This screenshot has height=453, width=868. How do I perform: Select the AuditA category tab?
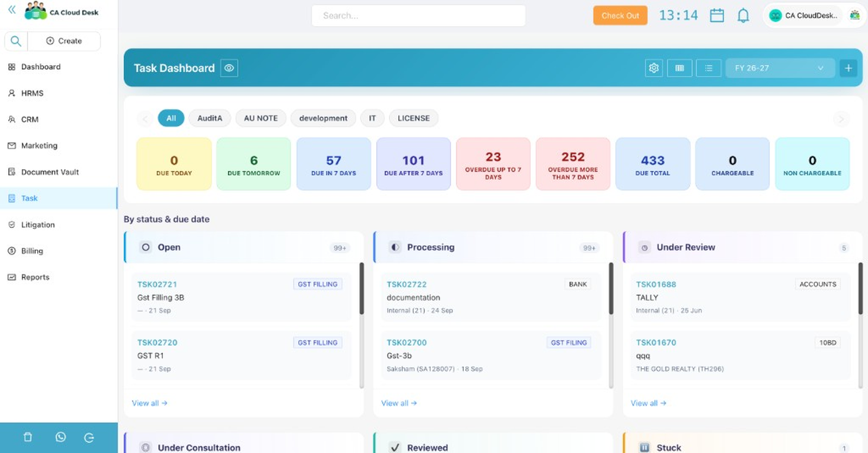[x=209, y=118]
